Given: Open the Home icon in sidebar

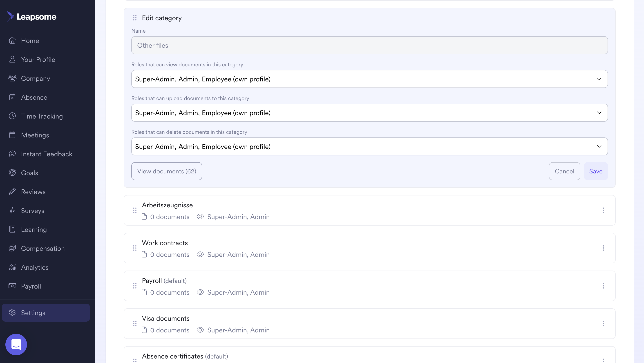Looking at the screenshot, I should pos(12,40).
